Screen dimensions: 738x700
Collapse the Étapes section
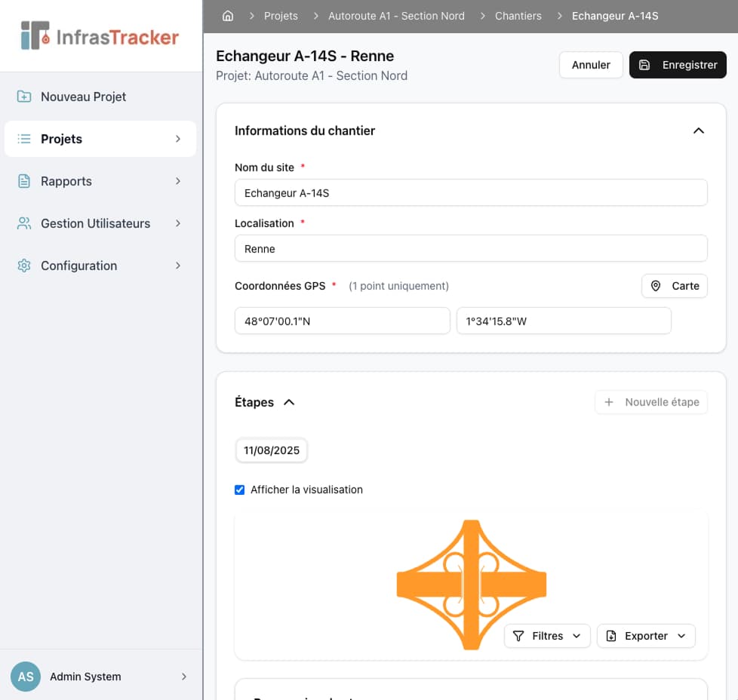click(289, 402)
